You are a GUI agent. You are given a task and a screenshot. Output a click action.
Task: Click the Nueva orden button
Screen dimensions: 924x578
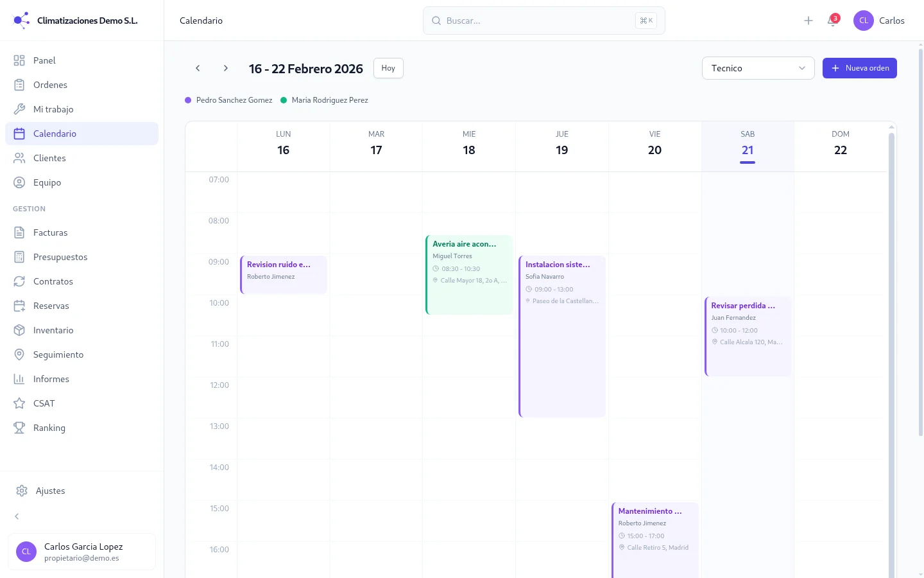pyautogui.click(x=859, y=67)
